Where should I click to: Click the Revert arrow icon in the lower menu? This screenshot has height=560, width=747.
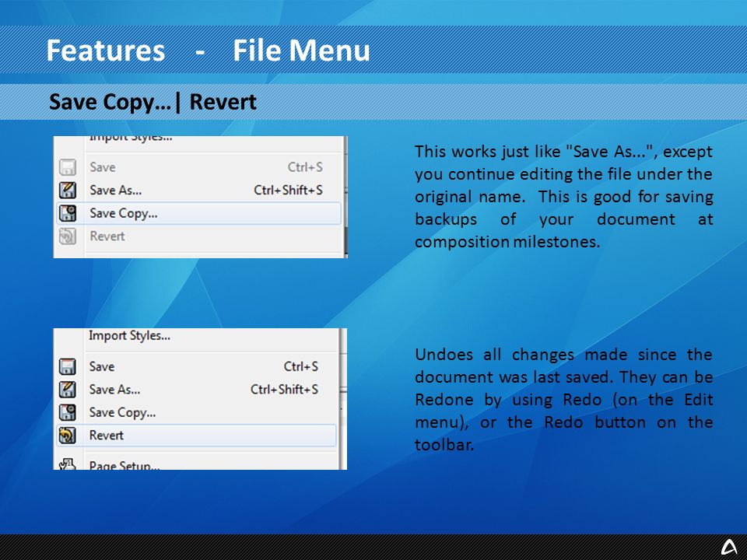point(67,436)
